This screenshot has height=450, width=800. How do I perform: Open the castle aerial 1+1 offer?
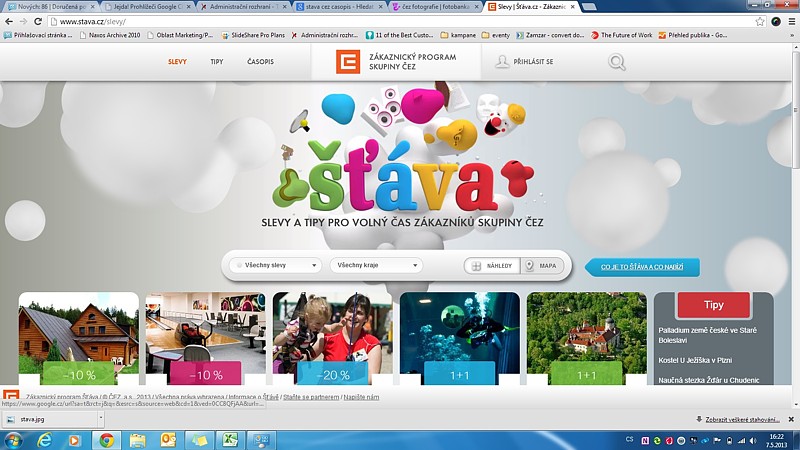587,338
